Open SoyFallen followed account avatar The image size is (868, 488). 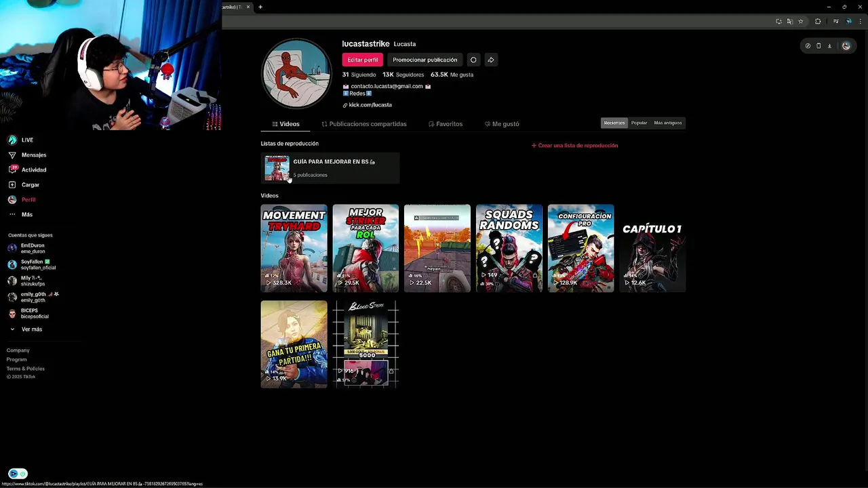pyautogui.click(x=12, y=264)
